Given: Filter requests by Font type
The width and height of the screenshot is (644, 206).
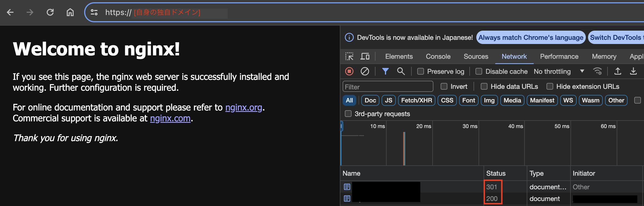Looking at the screenshot, I should [469, 100].
